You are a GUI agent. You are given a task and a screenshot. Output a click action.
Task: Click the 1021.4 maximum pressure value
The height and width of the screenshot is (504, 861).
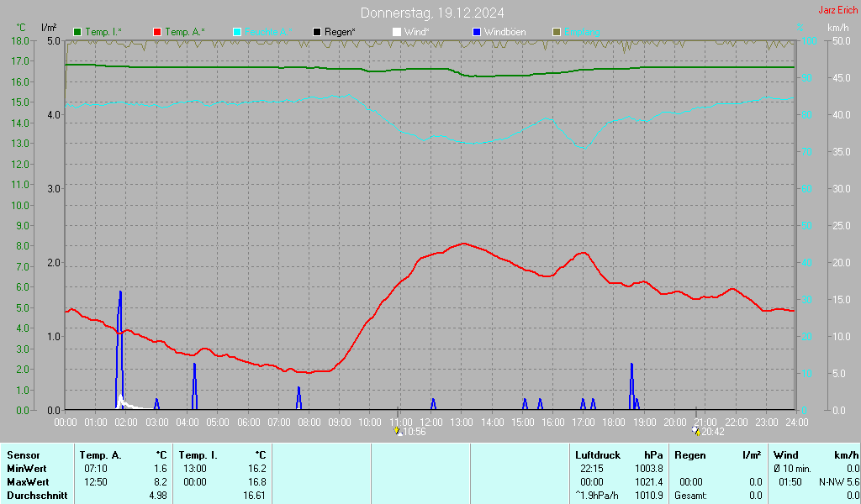[x=649, y=482]
